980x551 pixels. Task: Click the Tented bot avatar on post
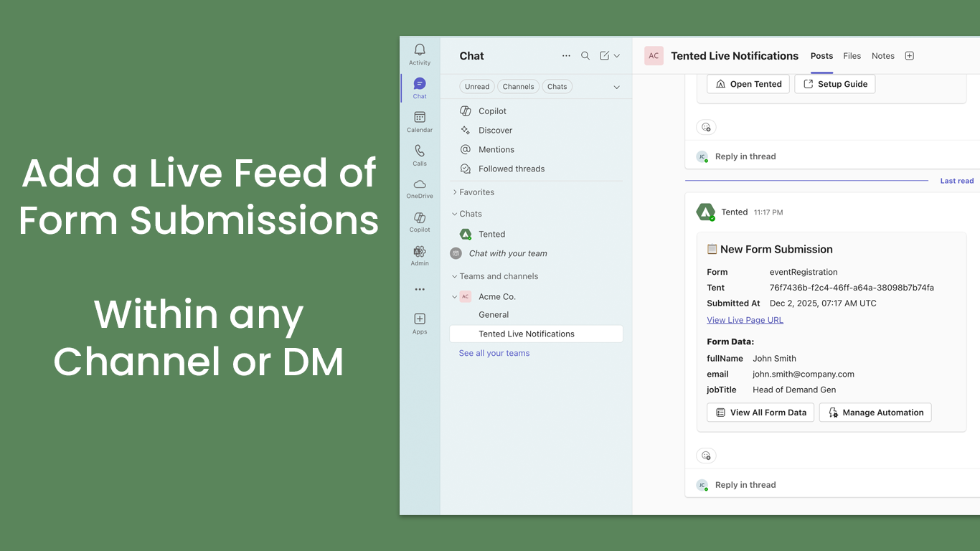pos(706,212)
